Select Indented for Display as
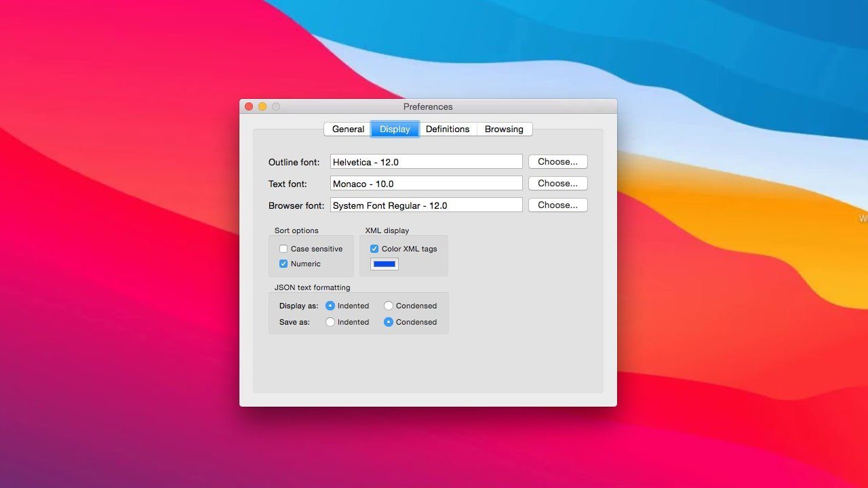Viewport: 868px width, 488px height. click(x=330, y=306)
